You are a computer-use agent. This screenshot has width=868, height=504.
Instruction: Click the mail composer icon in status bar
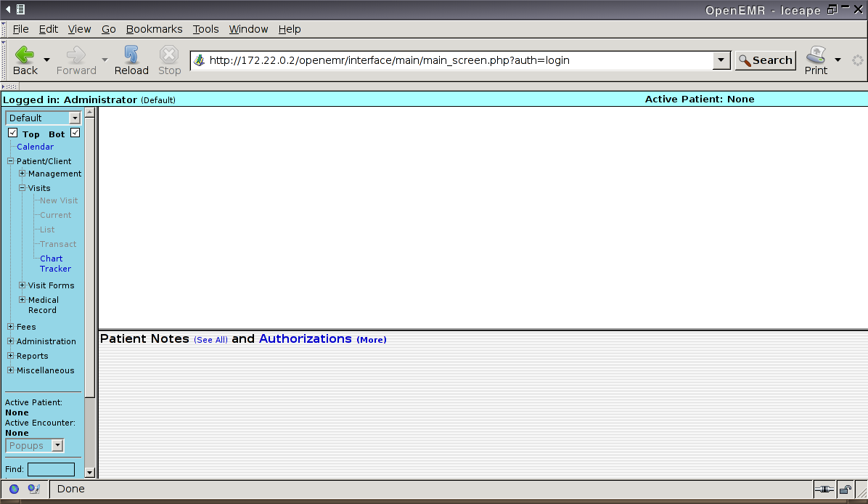33,489
